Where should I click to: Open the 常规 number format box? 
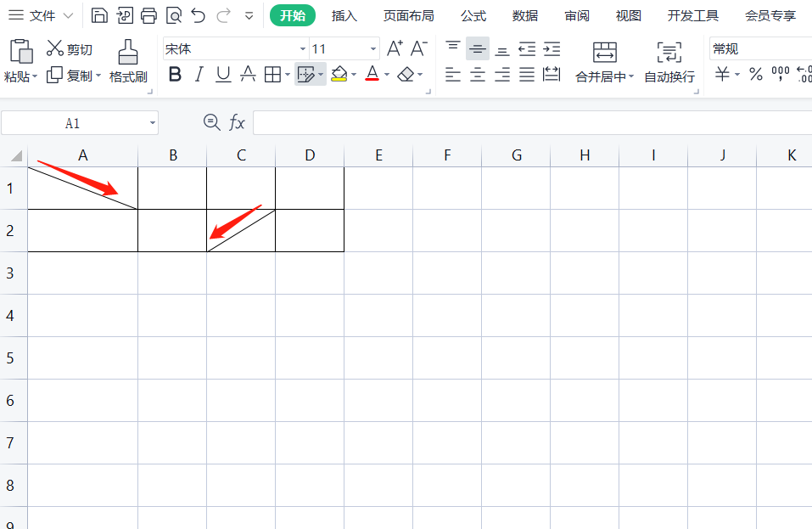tap(760, 49)
